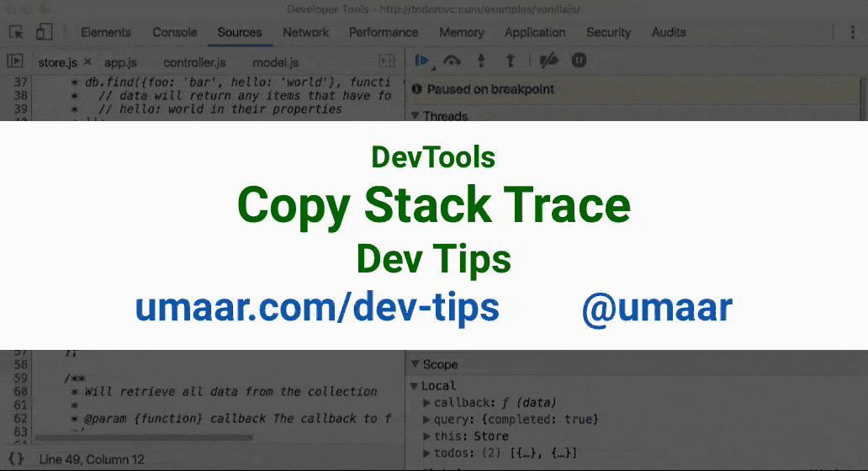The width and height of the screenshot is (868, 471).
Task: Click the editor horizontal scrollbar
Action: 144,438
